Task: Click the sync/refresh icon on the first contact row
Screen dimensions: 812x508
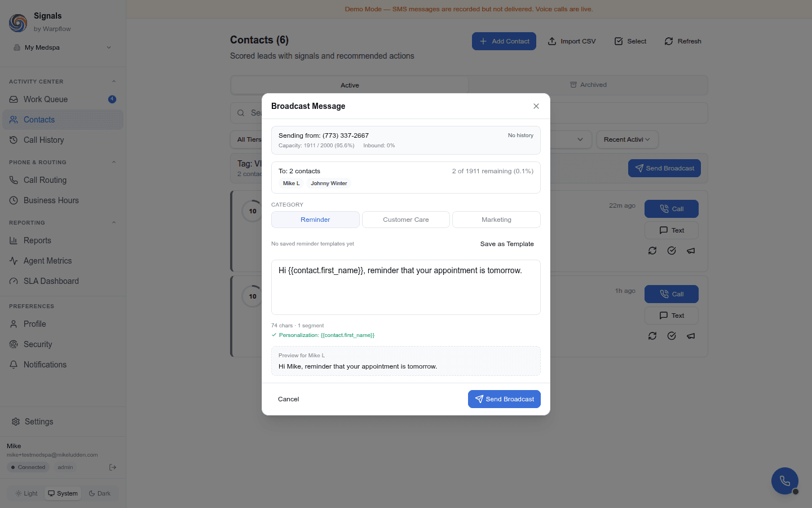Action: pyautogui.click(x=652, y=251)
